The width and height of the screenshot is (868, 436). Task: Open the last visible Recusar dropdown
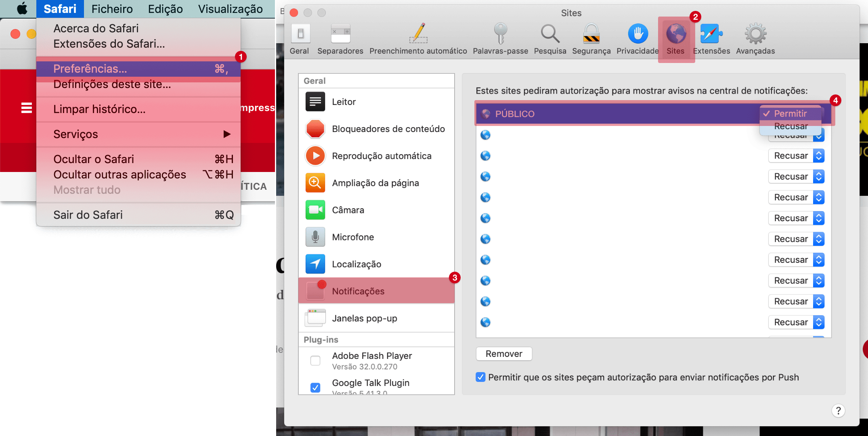[796, 322]
